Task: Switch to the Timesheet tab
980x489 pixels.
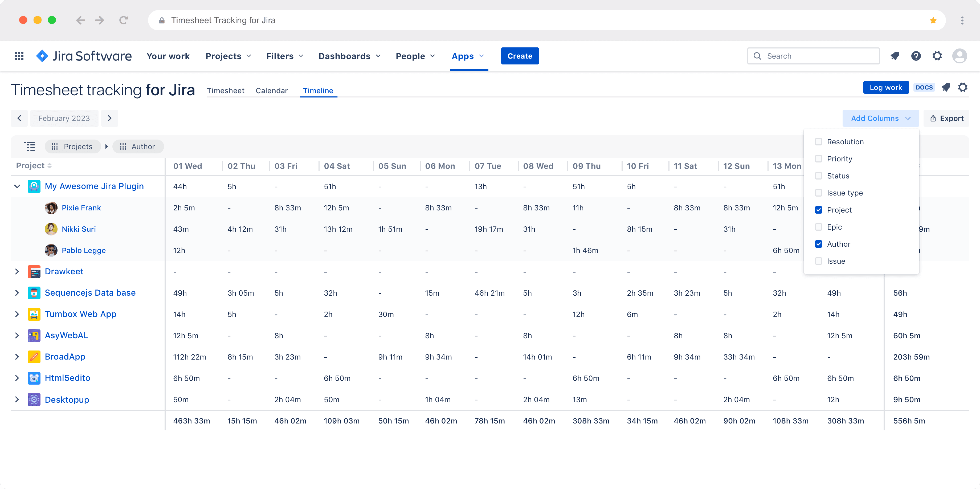Action: coord(225,91)
